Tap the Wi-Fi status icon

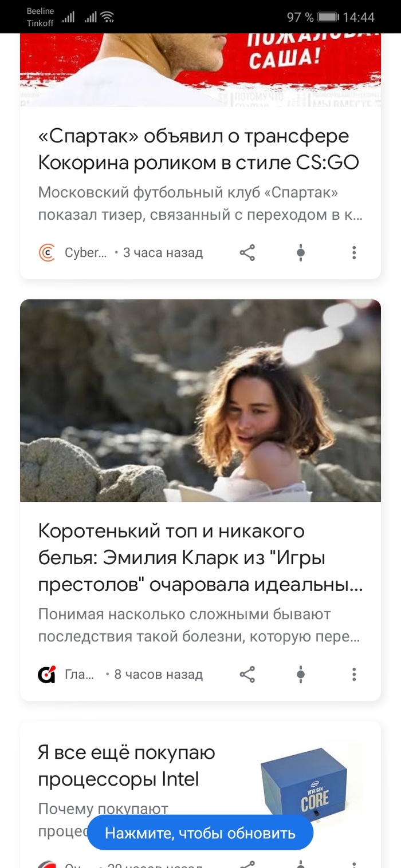(x=107, y=17)
